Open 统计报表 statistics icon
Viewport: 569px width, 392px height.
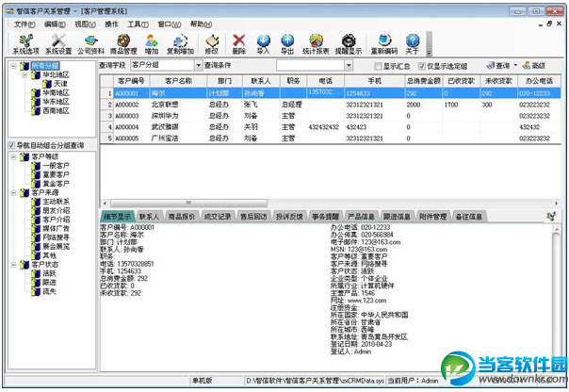click(x=316, y=44)
